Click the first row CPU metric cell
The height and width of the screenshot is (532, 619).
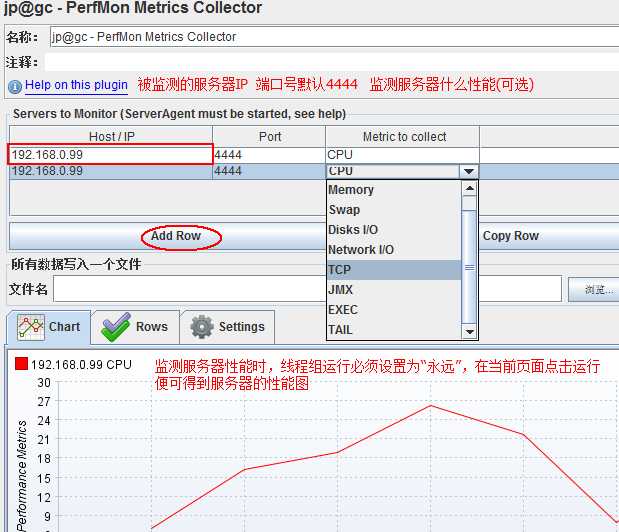(402, 155)
